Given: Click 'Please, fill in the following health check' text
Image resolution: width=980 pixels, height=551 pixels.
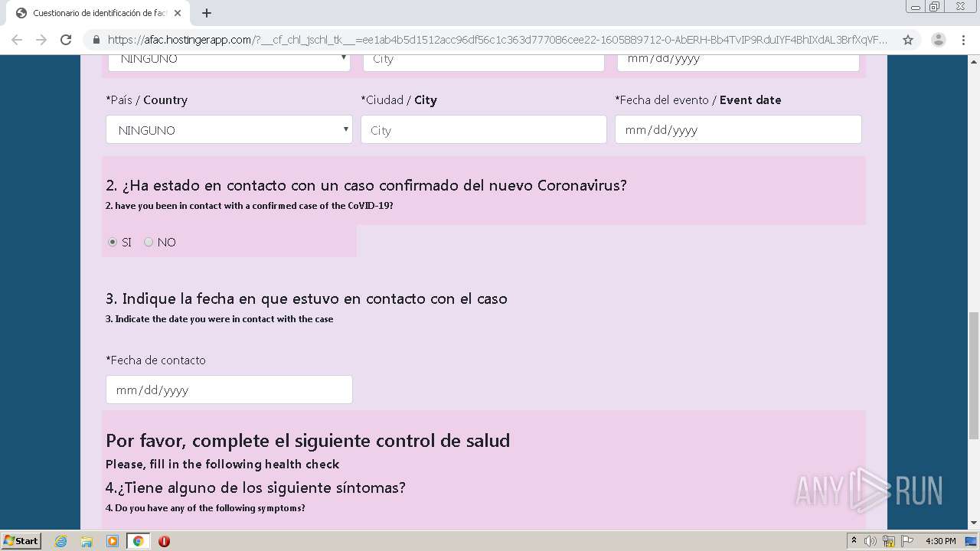Looking at the screenshot, I should click(x=223, y=464).
